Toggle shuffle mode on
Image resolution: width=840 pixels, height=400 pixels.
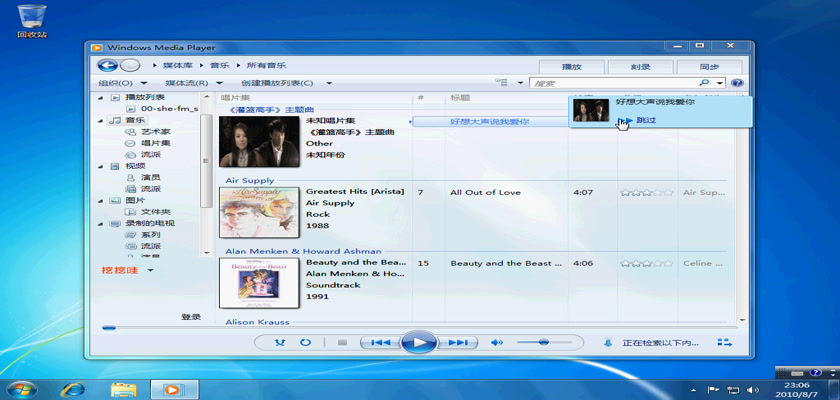pos(281,342)
